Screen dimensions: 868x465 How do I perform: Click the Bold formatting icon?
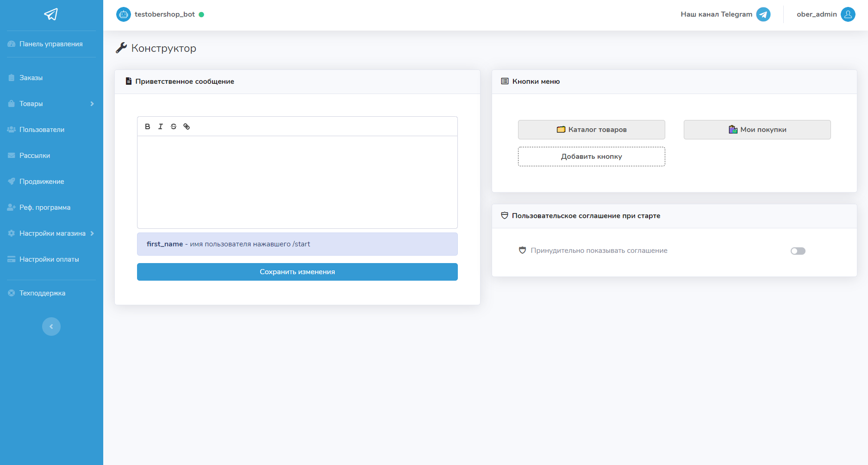(147, 126)
